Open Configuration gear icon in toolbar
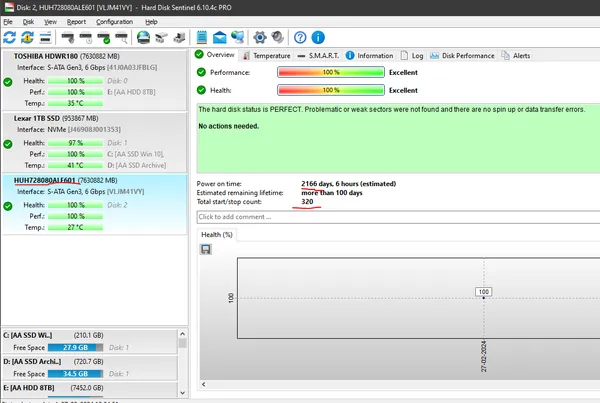This screenshot has width=600, height=403. pos(259,38)
